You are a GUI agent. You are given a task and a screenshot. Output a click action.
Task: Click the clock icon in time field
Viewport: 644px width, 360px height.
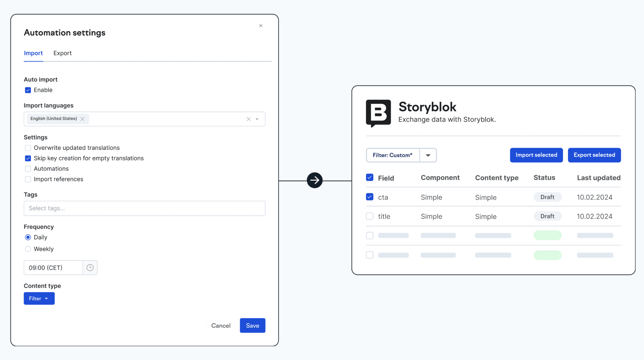[x=90, y=267]
